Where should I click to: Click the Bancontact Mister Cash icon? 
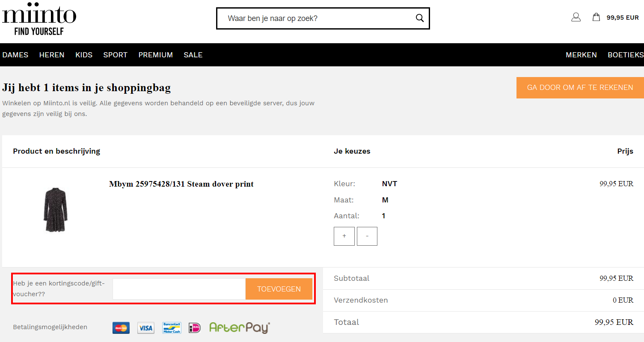[x=172, y=328]
